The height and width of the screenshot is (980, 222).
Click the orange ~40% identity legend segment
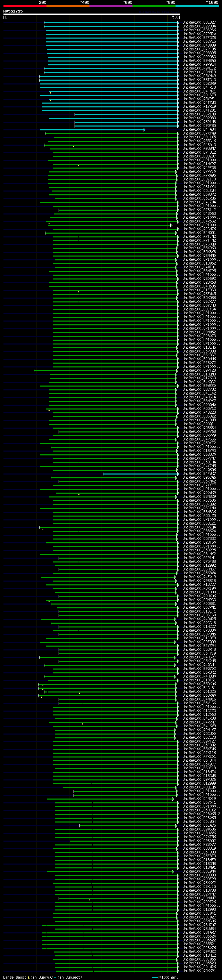tap(68, 6)
